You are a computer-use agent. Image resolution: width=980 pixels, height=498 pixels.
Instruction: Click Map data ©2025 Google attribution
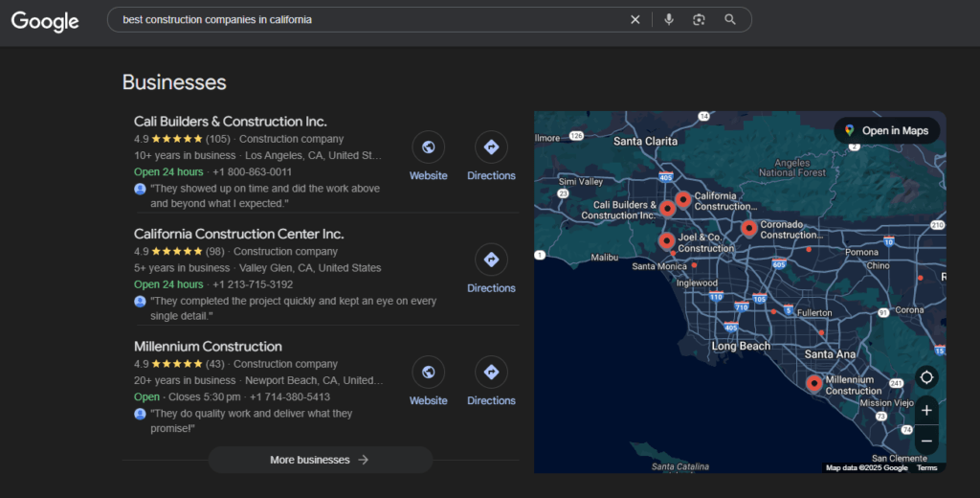[867, 468]
